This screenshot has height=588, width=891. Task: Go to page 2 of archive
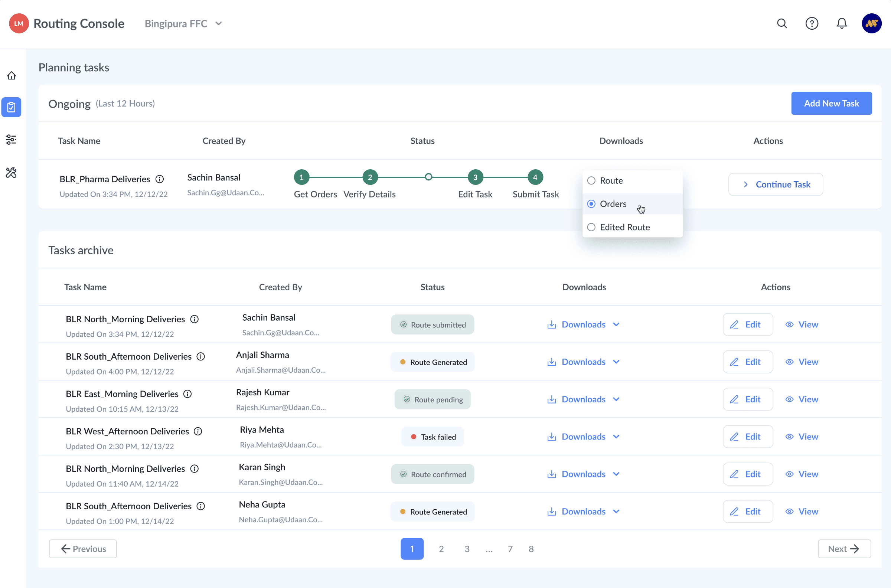point(441,549)
